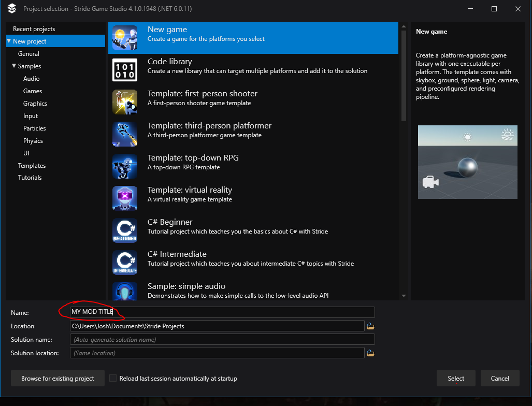Select the UI samples category

point(26,153)
